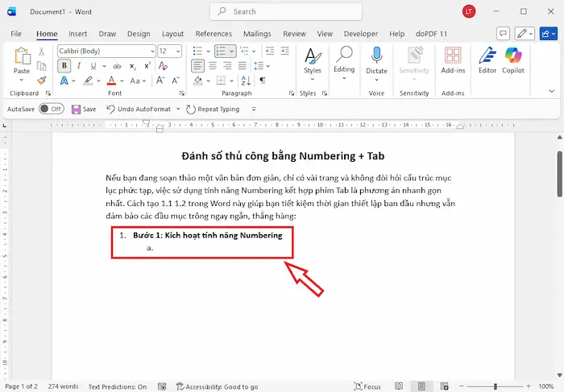Screen dimensions: 564x392
Task: Launch the Editor proofing tool
Action: pyautogui.click(x=487, y=60)
